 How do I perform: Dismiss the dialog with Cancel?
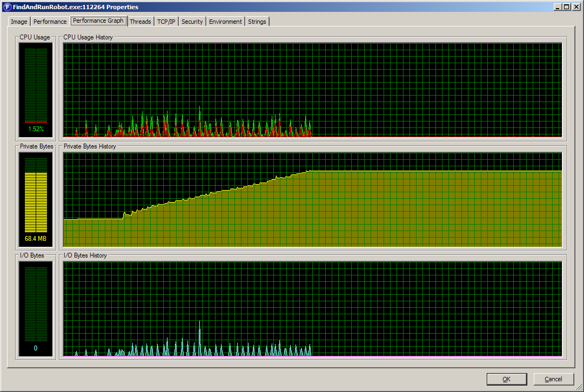click(x=554, y=379)
